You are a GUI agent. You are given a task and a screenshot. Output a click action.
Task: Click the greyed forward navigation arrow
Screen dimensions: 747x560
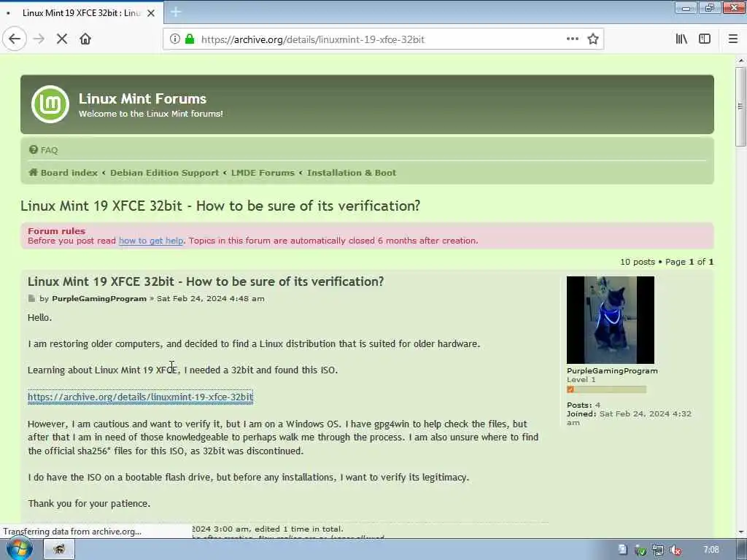point(39,39)
